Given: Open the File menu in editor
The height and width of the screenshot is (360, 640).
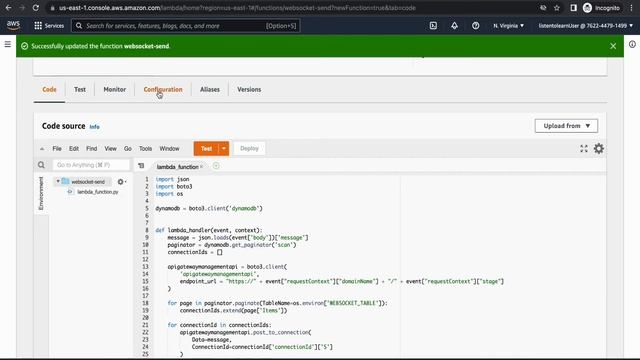Looking at the screenshot, I should 57,149.
